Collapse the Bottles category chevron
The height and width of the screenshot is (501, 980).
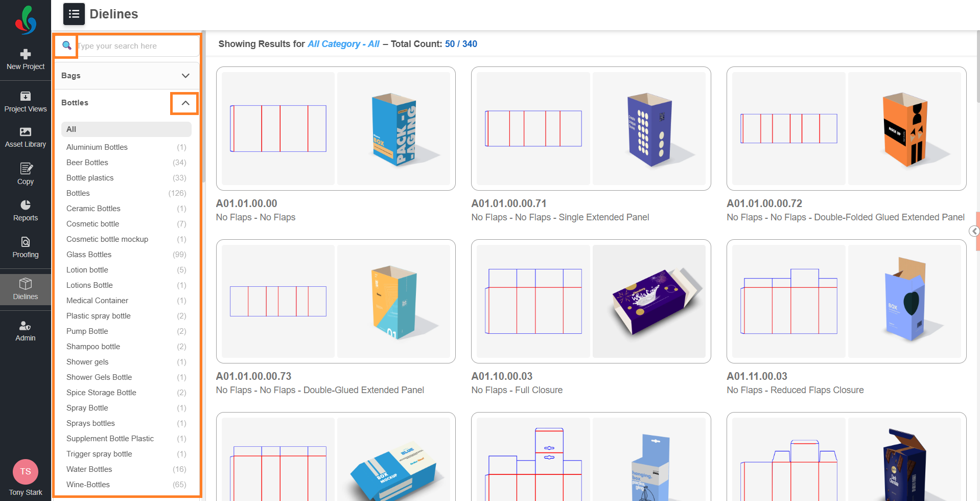pyautogui.click(x=185, y=103)
